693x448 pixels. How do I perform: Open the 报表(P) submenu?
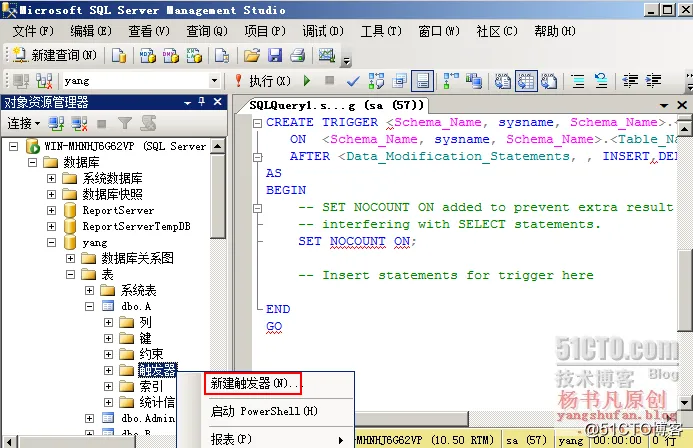click(x=277, y=440)
